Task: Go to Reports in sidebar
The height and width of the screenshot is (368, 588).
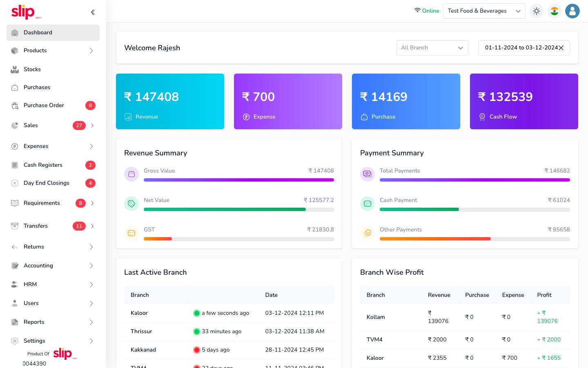Action: click(x=34, y=322)
